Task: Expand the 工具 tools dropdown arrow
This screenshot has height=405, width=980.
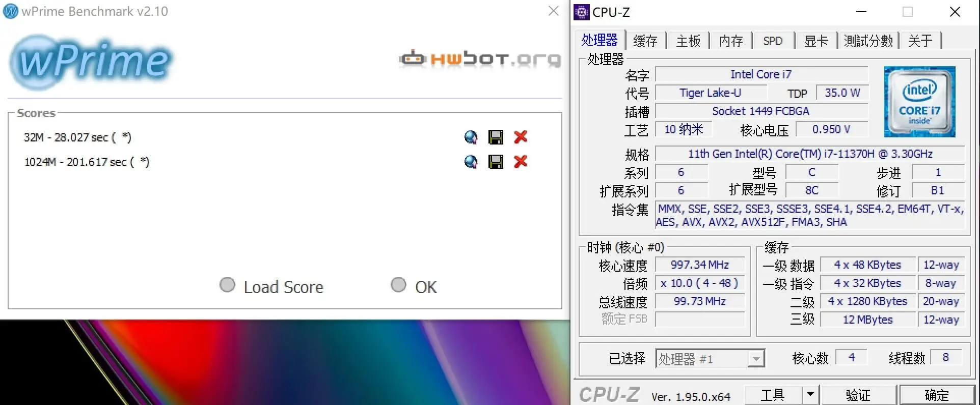Action: click(810, 394)
